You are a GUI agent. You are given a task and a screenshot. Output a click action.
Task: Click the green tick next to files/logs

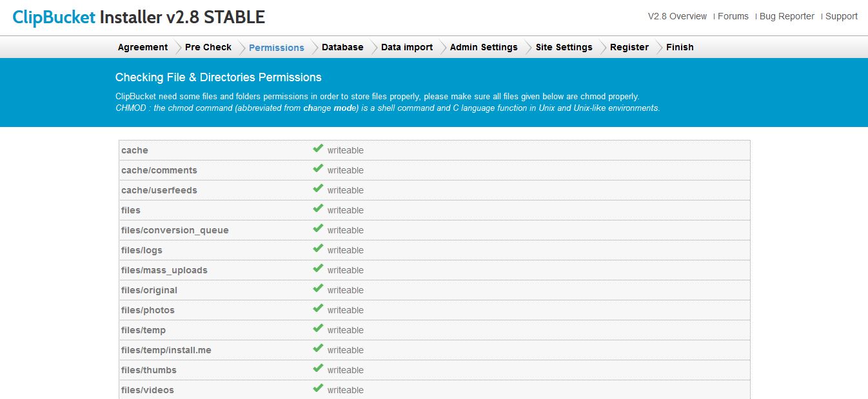click(318, 249)
